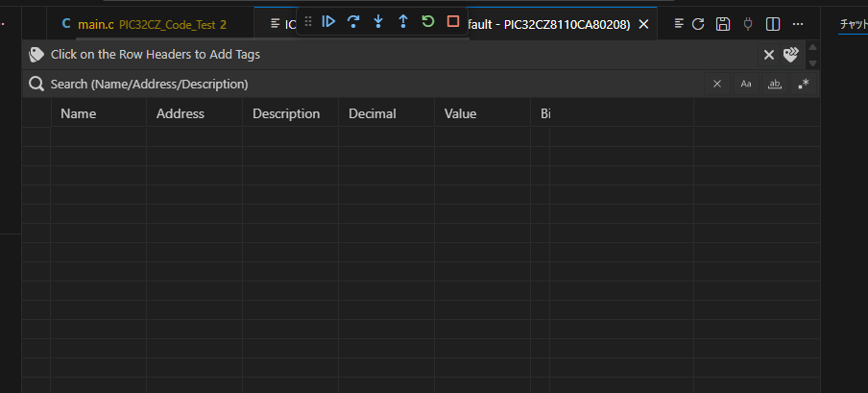
Task: Stop the debugging session
Action: pyautogui.click(x=453, y=21)
